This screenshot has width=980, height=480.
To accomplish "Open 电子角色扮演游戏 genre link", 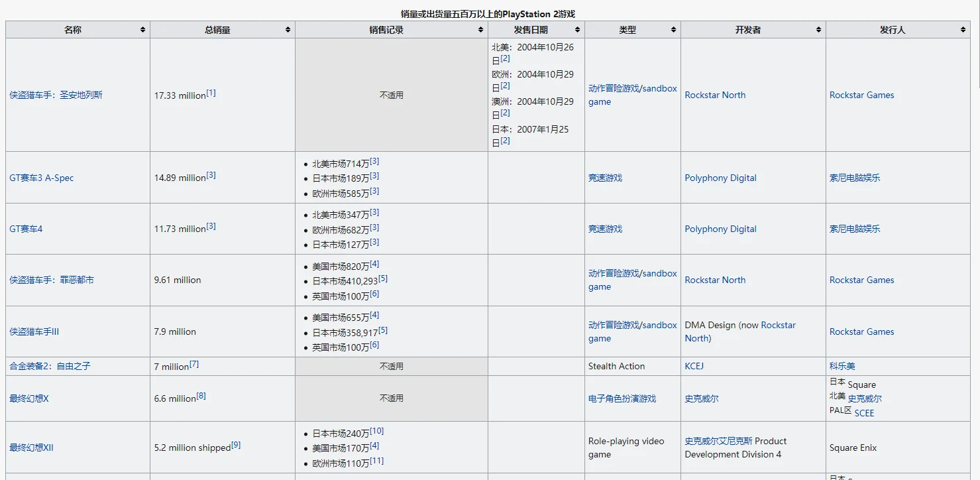I will [622, 398].
